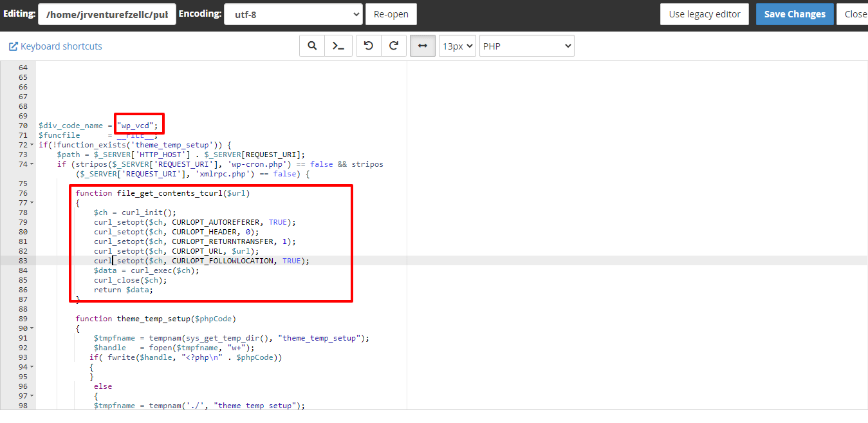Open the go-to-line terminal icon
The image size is (868, 423).
(x=338, y=46)
